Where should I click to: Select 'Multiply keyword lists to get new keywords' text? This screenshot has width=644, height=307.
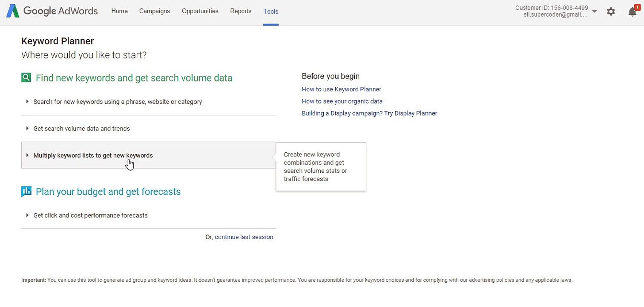93,155
